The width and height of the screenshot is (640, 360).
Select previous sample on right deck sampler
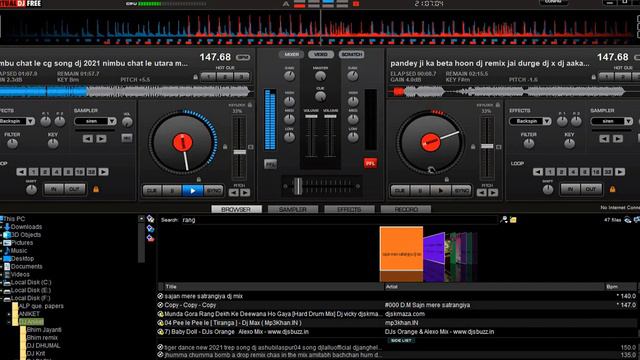pyautogui.click(x=604, y=139)
